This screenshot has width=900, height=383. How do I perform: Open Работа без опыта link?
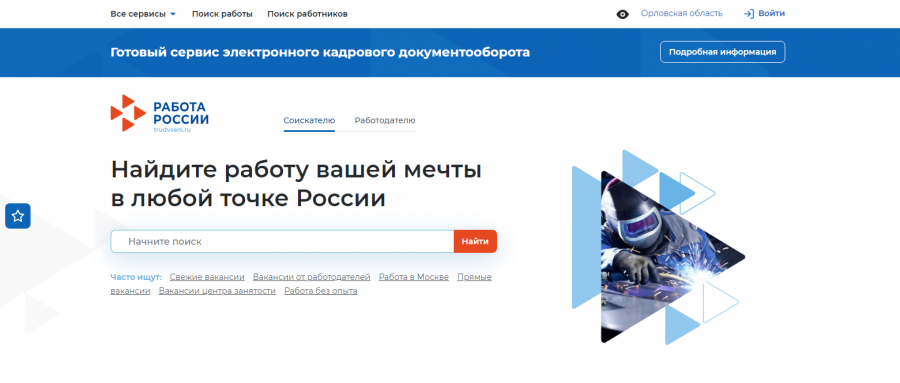[320, 291]
